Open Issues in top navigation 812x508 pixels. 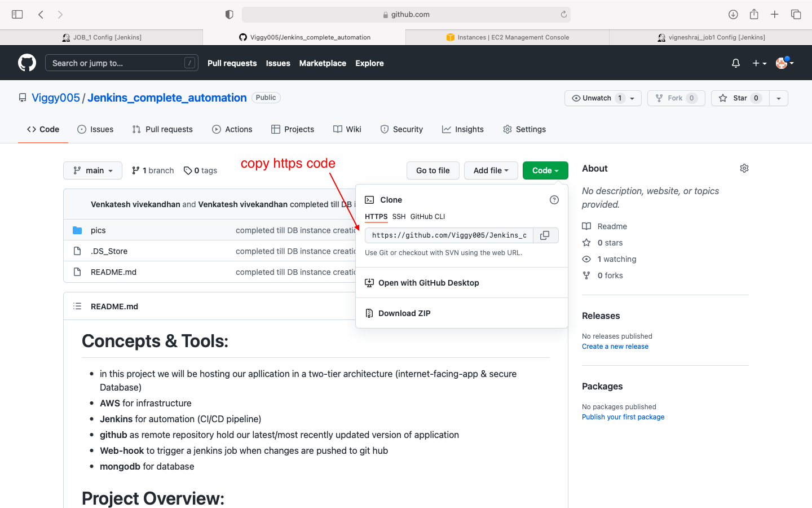coord(278,63)
